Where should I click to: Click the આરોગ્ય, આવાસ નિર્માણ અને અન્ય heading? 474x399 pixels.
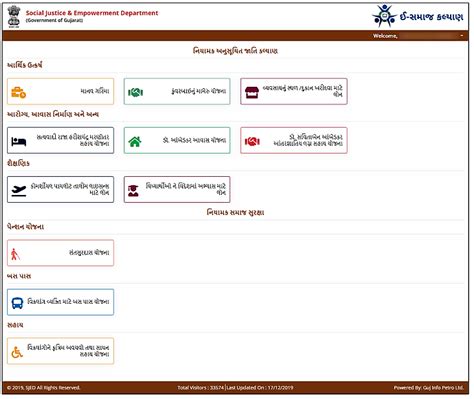tap(53, 114)
